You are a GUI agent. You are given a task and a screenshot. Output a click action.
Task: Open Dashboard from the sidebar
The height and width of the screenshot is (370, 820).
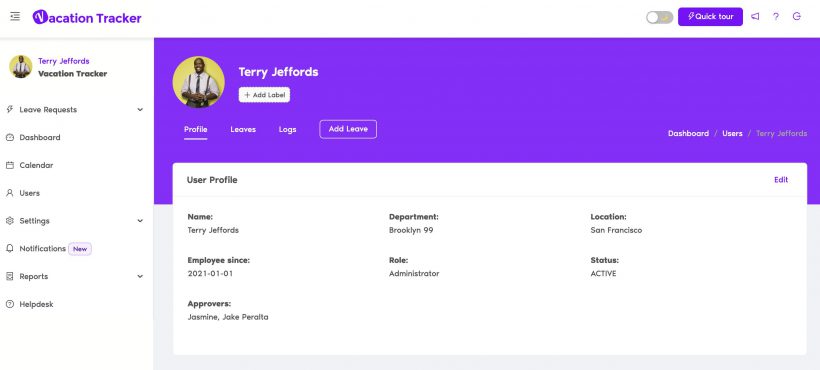[x=40, y=137]
